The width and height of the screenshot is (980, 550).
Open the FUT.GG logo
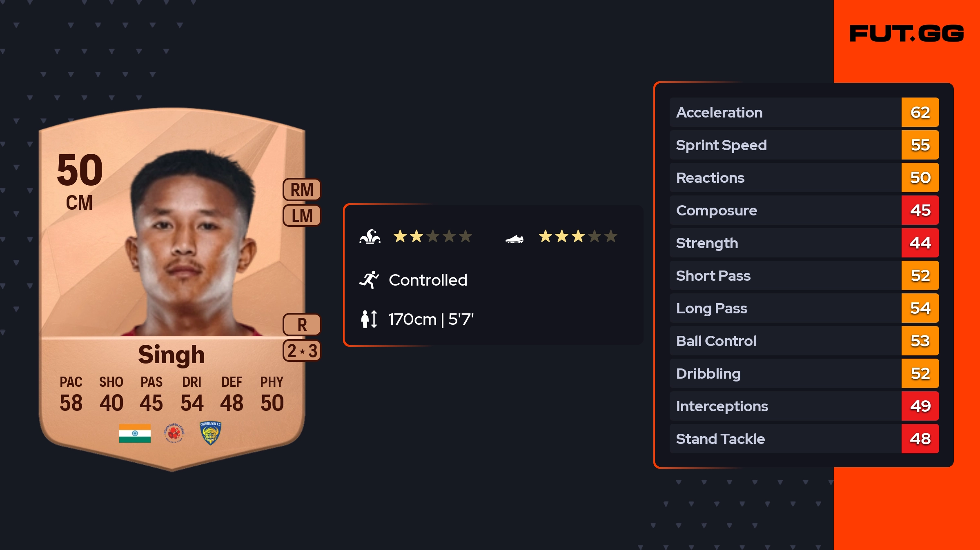906,33
